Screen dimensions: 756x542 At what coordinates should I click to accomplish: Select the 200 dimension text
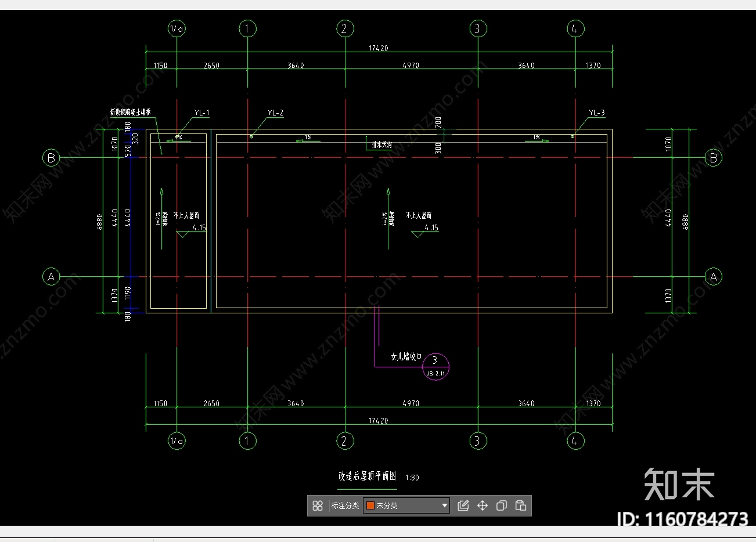[x=438, y=122]
